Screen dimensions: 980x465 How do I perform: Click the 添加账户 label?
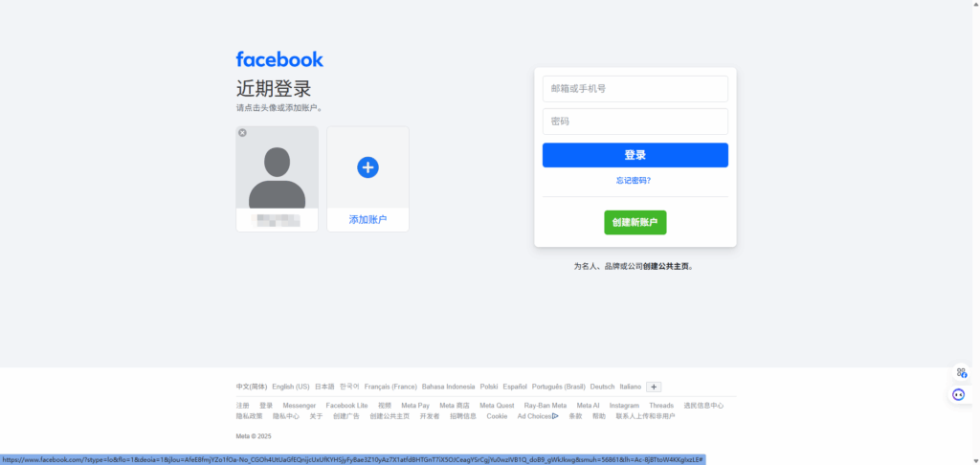point(367,219)
